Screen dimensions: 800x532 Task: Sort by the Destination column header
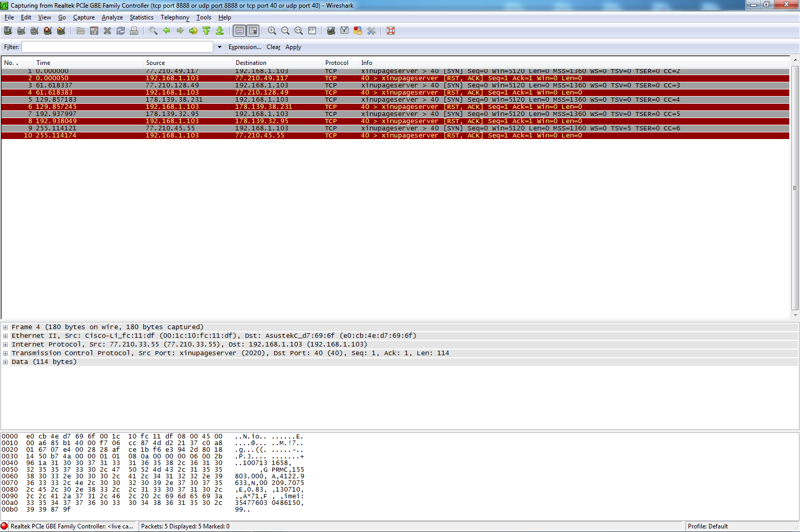[277, 63]
